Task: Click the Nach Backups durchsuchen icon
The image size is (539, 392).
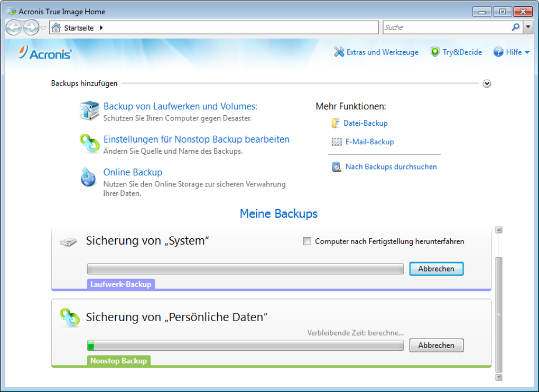Action: point(337,167)
